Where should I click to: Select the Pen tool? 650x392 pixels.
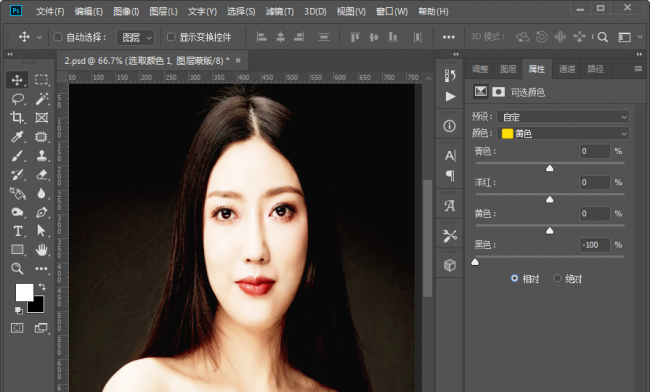41,212
